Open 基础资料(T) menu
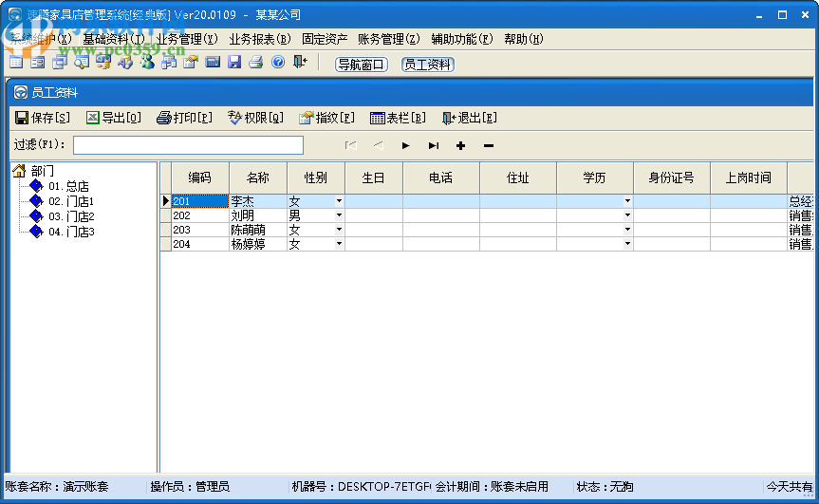Image resolution: width=819 pixels, height=504 pixels. pyautogui.click(x=114, y=39)
